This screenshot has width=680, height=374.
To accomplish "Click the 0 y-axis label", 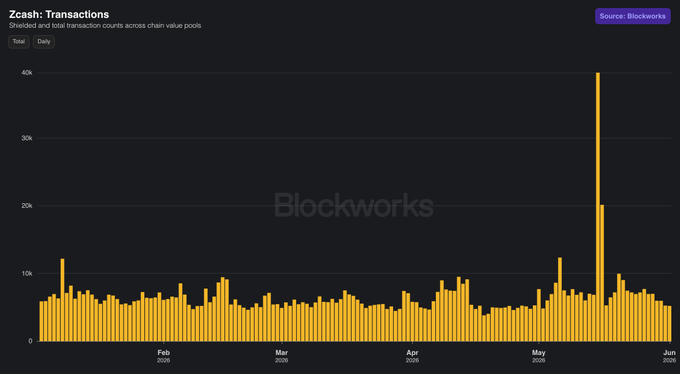I will (30, 341).
